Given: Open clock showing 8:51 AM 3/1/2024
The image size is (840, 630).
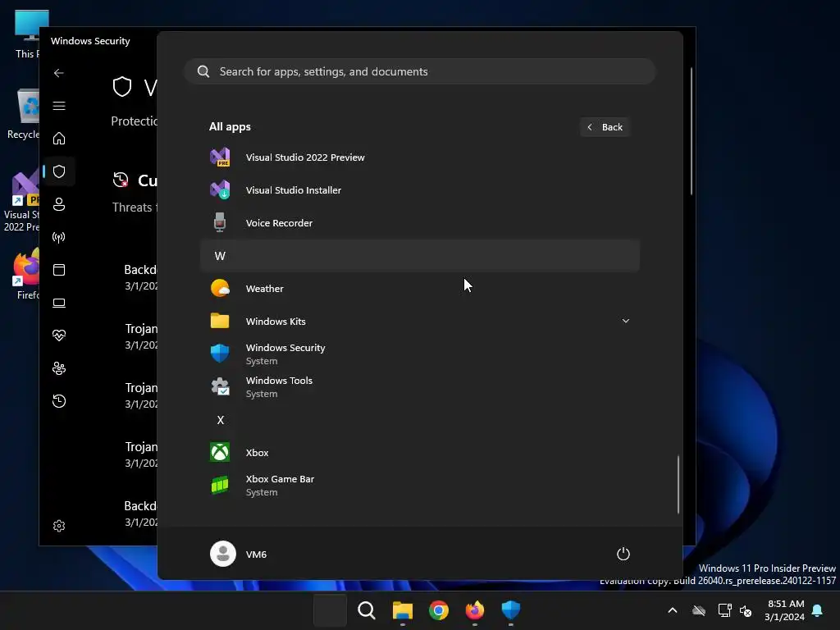Looking at the screenshot, I should 785,610.
